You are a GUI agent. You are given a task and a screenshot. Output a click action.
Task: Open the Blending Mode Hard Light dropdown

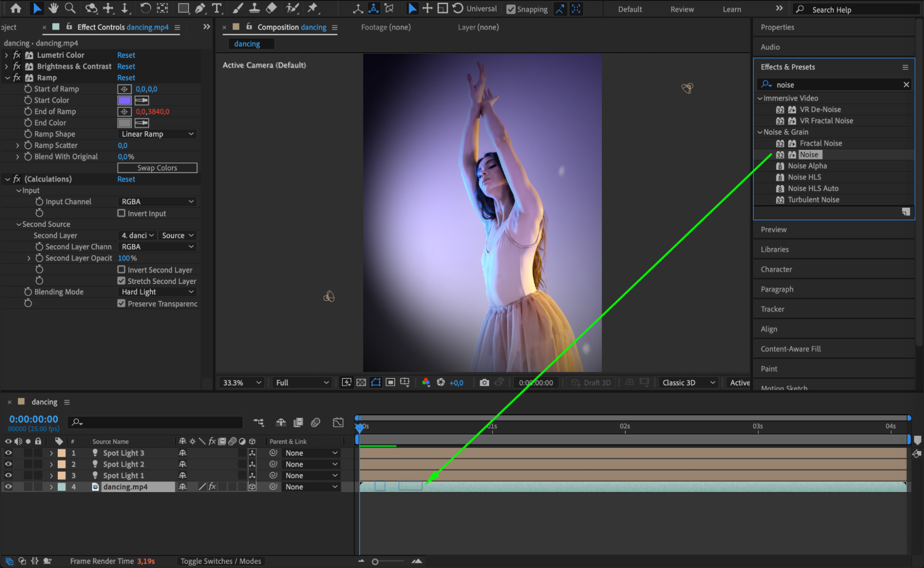(x=157, y=292)
